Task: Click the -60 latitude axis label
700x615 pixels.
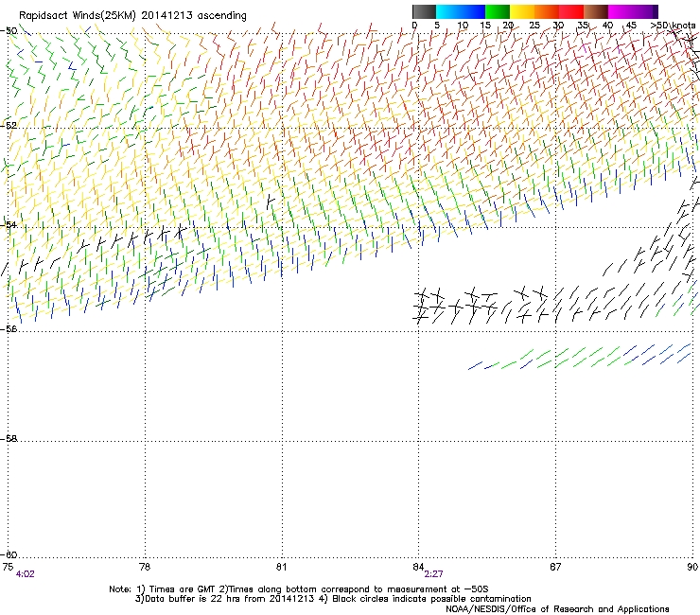Action: point(9,554)
